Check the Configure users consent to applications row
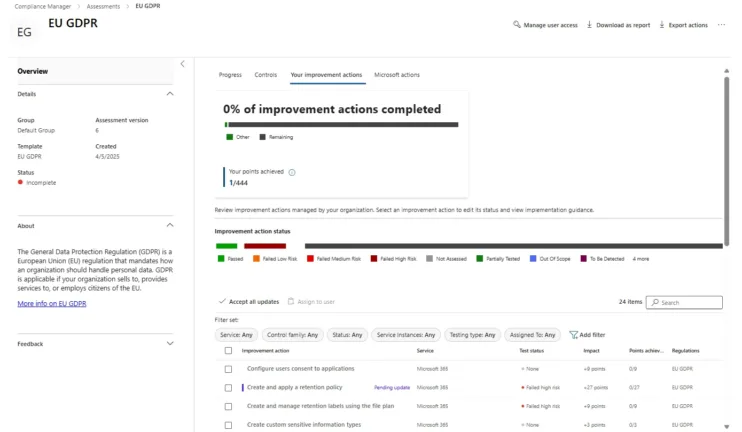The image size is (742, 432). tap(228, 369)
